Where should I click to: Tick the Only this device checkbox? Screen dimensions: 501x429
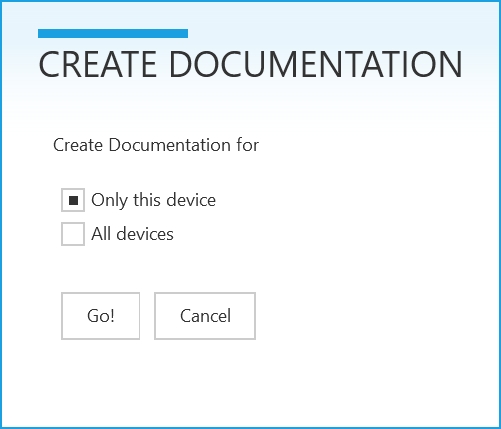73,200
